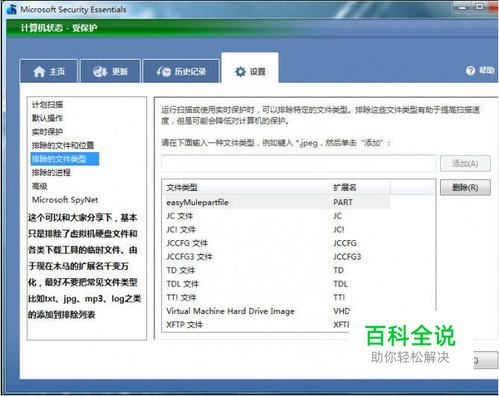The width and height of the screenshot is (499, 396).
Task: Click the VHD extension cell
Action: [x=342, y=311]
